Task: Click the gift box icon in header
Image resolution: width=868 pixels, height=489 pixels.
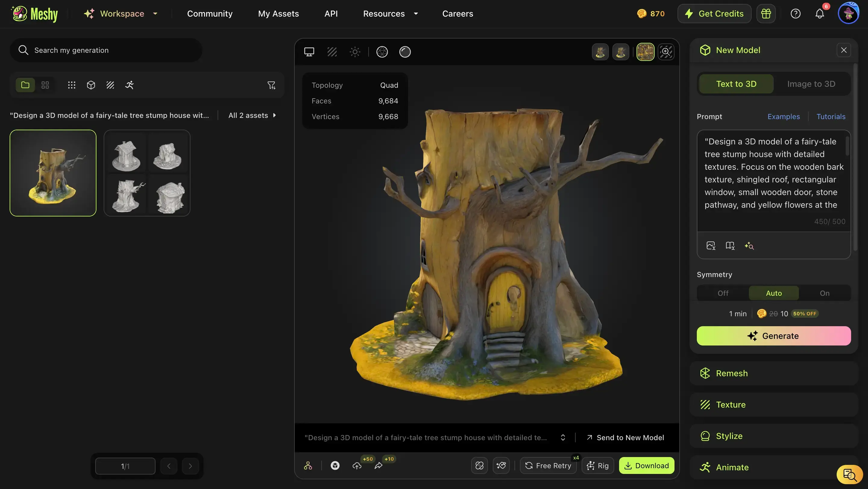Action: (x=766, y=14)
